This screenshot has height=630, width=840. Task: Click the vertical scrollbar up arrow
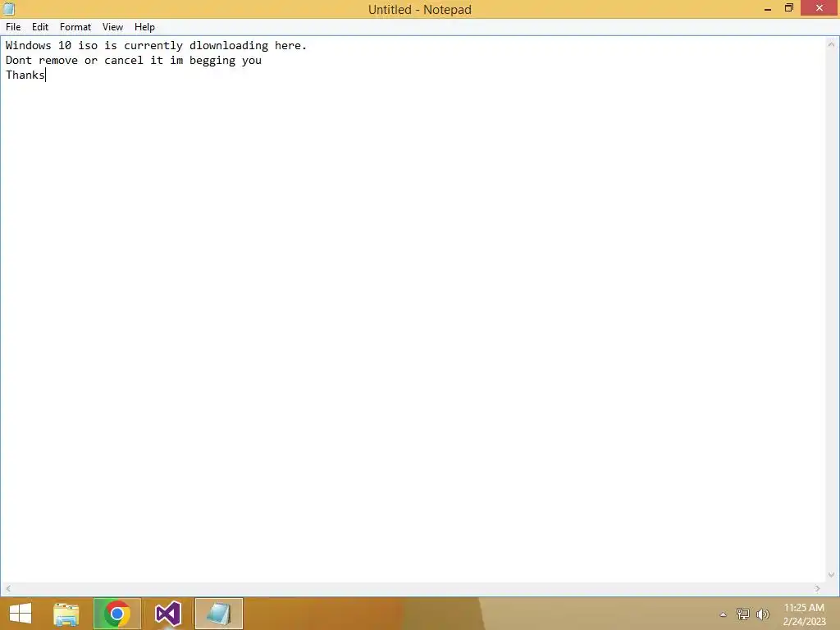coord(831,44)
